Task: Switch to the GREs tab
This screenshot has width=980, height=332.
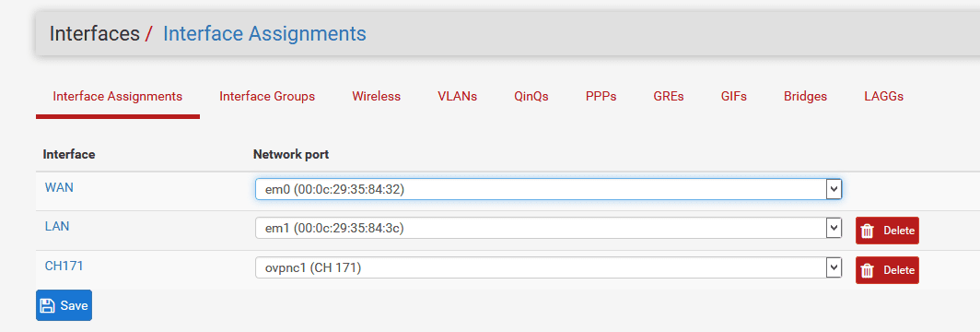Action: (669, 97)
